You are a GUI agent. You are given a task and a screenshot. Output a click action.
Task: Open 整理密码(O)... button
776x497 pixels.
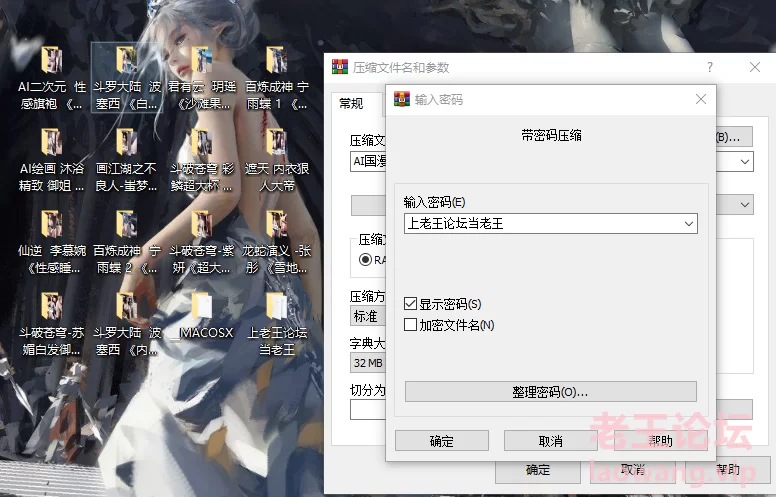pyautogui.click(x=550, y=392)
